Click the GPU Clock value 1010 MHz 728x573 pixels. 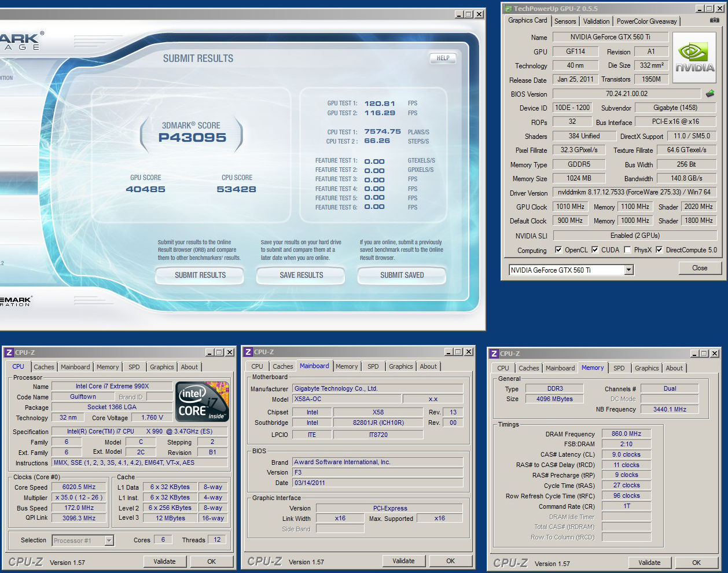(570, 207)
